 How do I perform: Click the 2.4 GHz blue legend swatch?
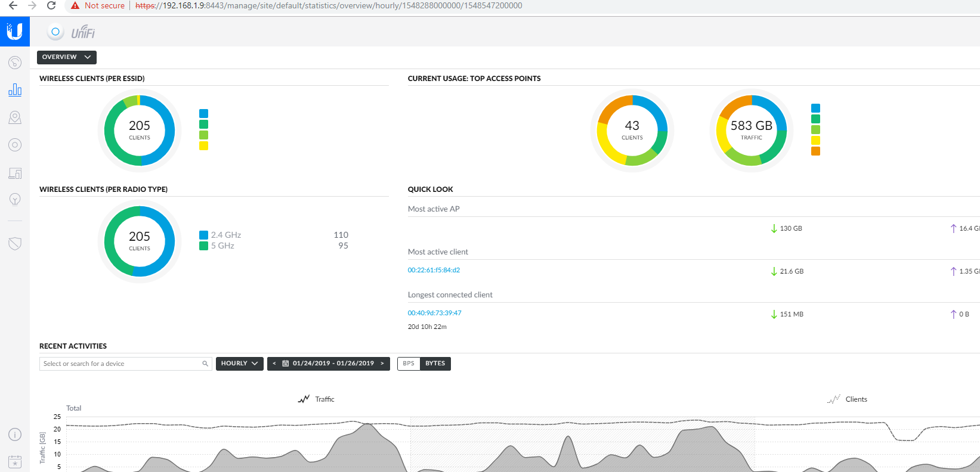click(203, 235)
